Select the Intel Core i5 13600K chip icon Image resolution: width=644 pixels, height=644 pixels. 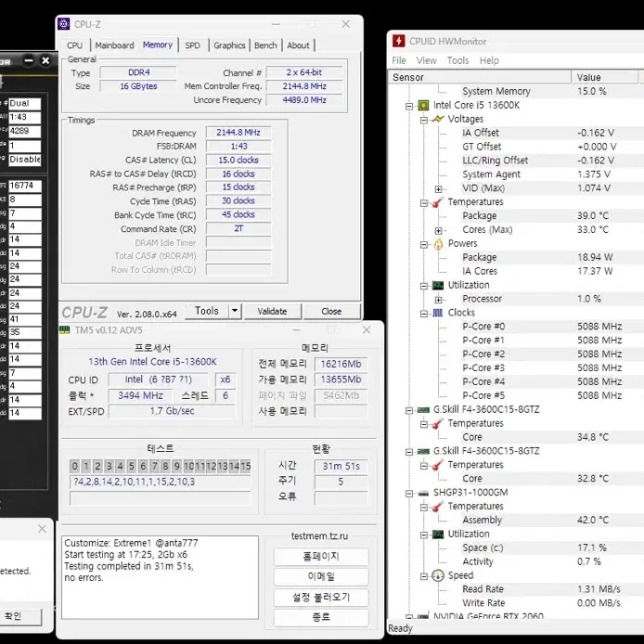point(423,106)
